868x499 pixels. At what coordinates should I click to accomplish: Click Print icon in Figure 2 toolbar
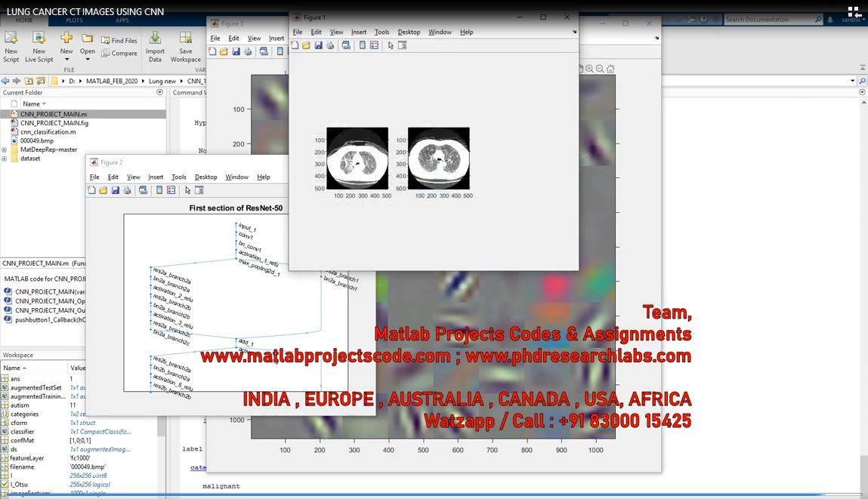(x=127, y=190)
